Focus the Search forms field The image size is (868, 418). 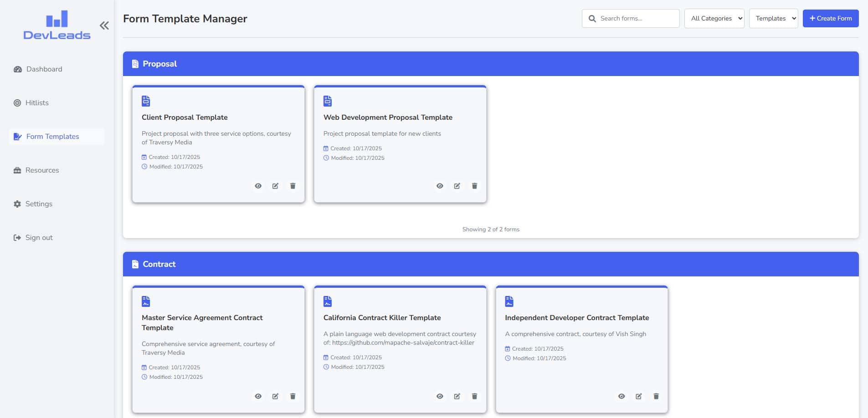631,19
